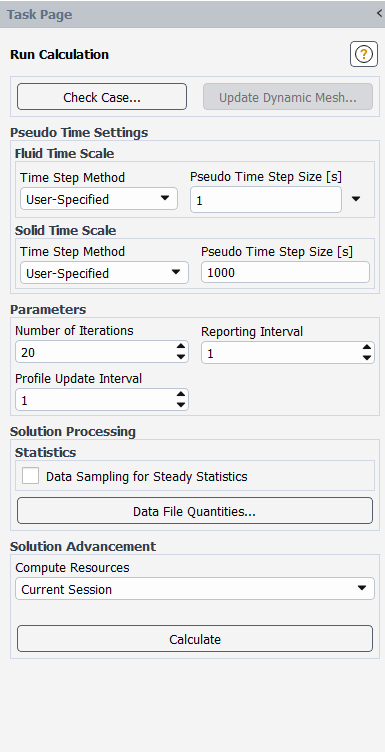The width and height of the screenshot is (385, 752).
Task: Click the Run Calculation heading
Action: coord(59,54)
